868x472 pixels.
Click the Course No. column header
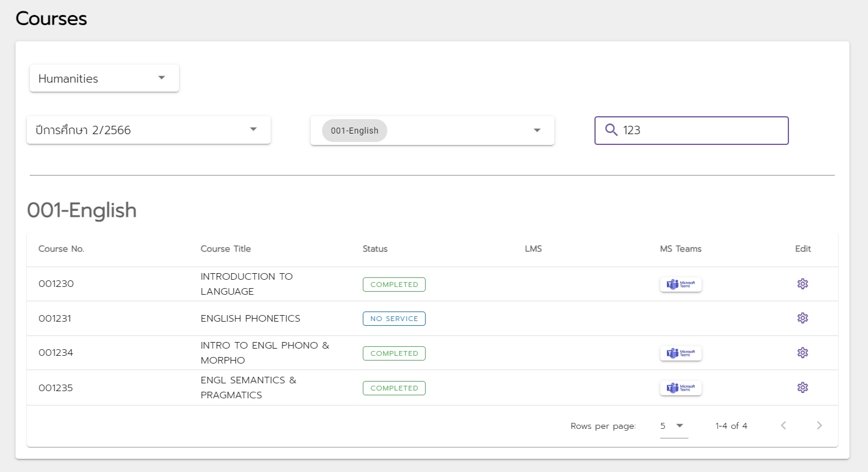(62, 249)
